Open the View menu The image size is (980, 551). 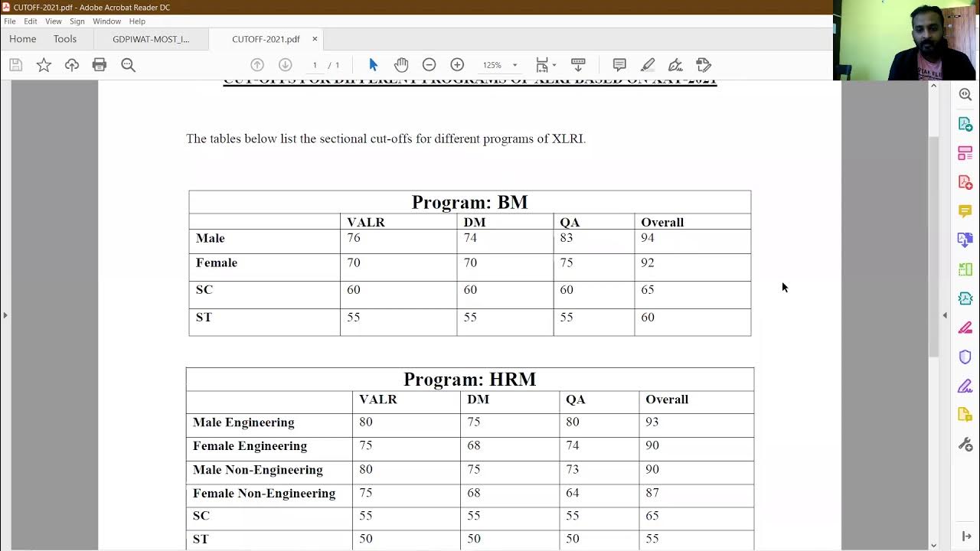(54, 21)
